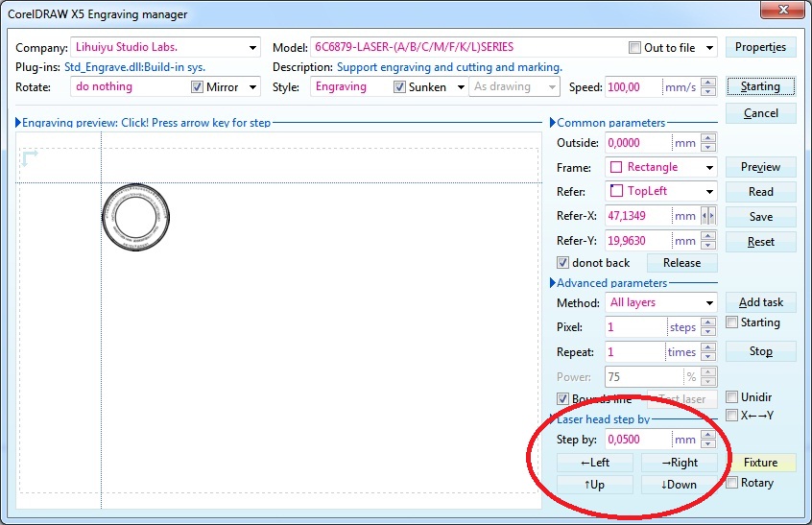Click the Refer-X mirror arrows icon
This screenshot has width=812, height=525.
[708, 216]
